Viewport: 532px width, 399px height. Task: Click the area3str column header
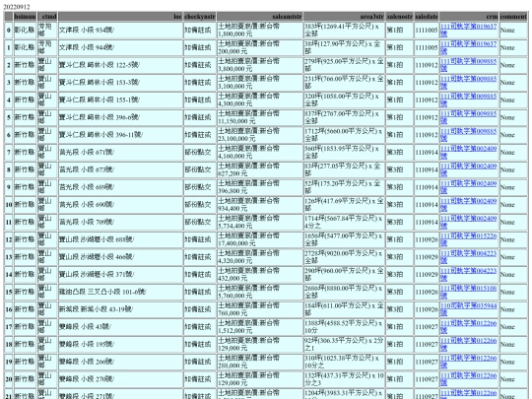tap(344, 17)
